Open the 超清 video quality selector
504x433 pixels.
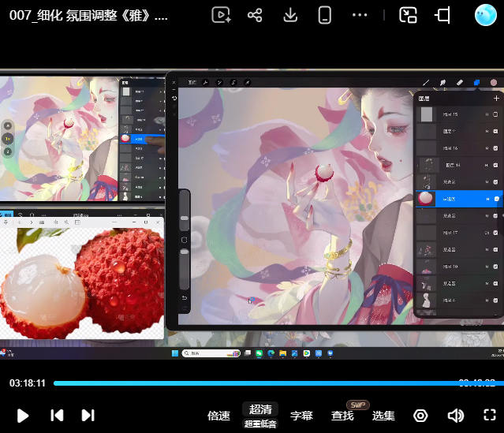click(260, 409)
